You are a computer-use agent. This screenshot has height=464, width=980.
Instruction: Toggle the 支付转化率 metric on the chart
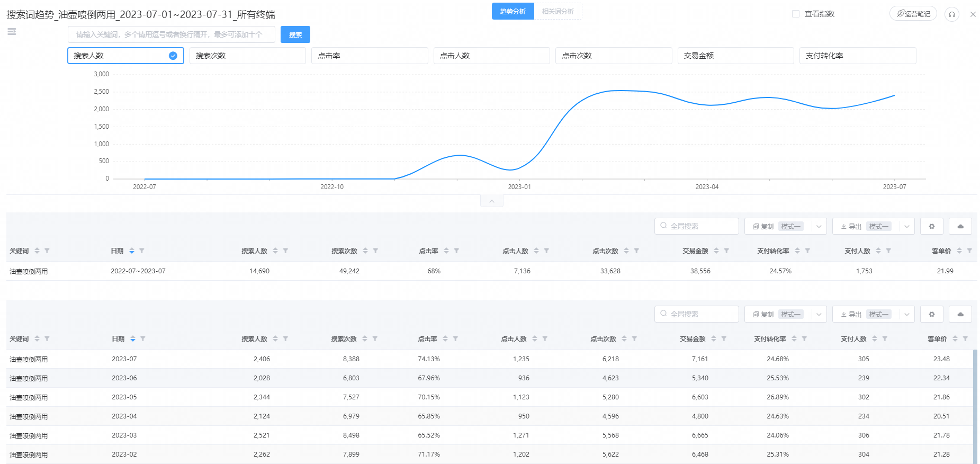pyautogui.click(x=857, y=56)
